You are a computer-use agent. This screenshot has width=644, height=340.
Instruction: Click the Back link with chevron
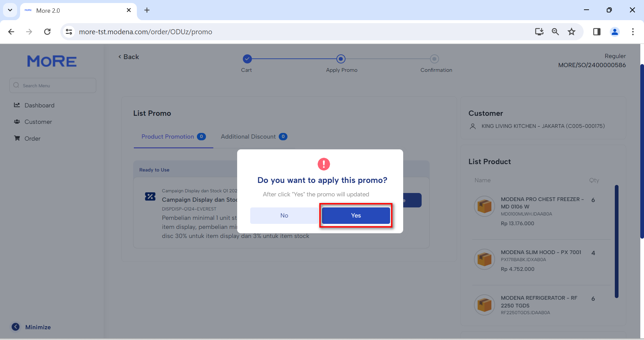point(128,57)
